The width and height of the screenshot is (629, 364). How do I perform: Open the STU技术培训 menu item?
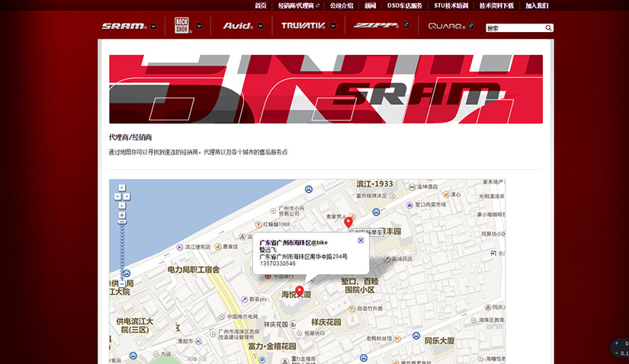point(451,5)
